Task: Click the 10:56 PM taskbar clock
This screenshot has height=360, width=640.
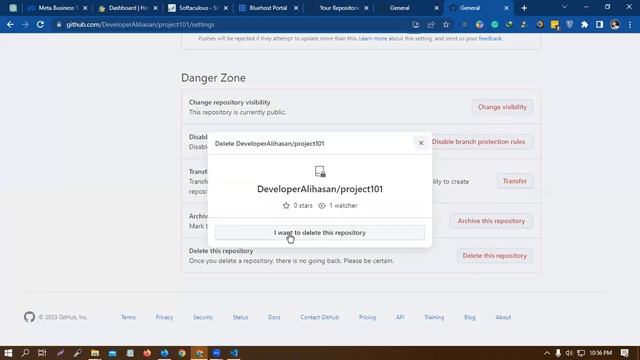Action: click(x=600, y=353)
